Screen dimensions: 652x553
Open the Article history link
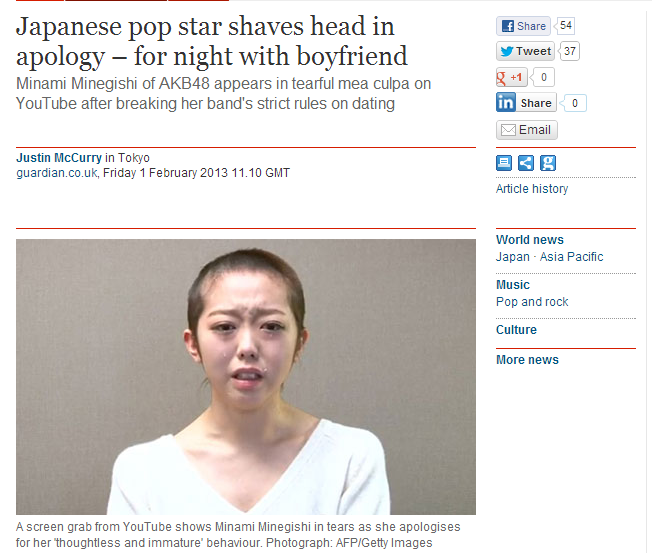coord(532,189)
